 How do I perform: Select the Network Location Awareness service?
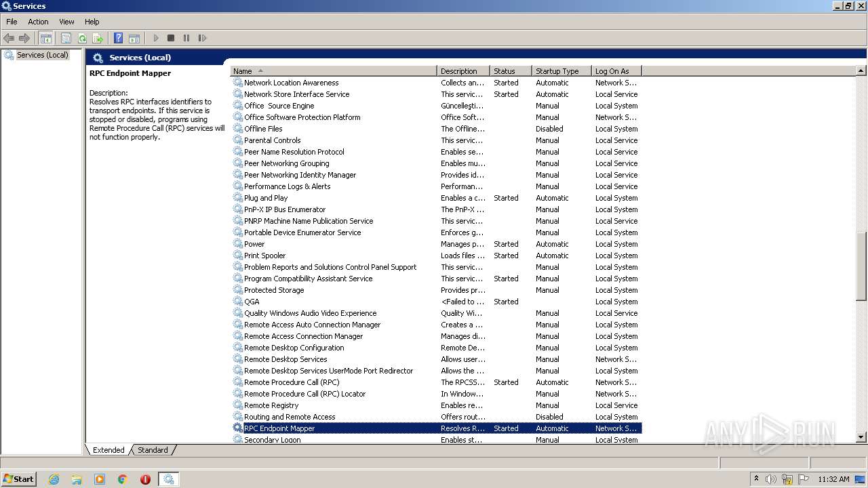tap(436, 83)
